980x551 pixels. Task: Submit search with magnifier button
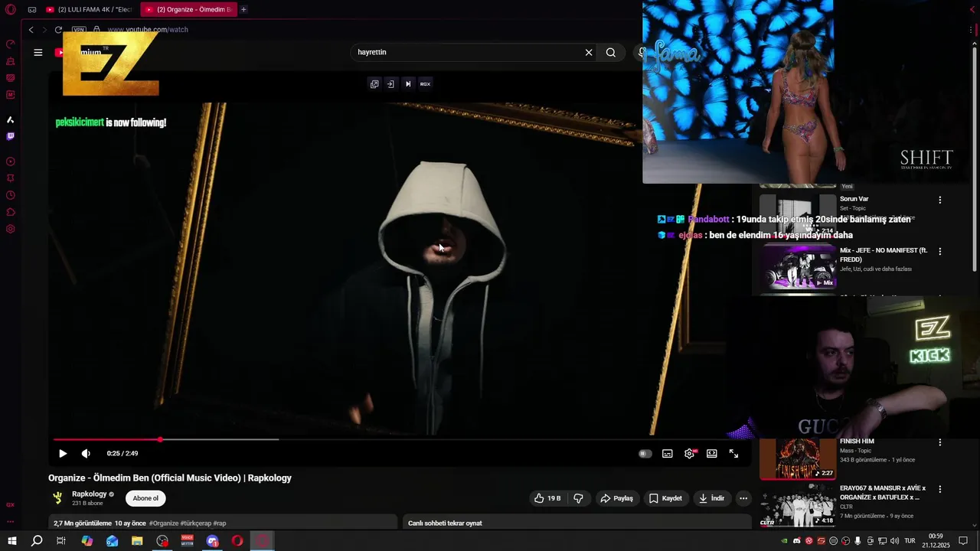click(611, 53)
